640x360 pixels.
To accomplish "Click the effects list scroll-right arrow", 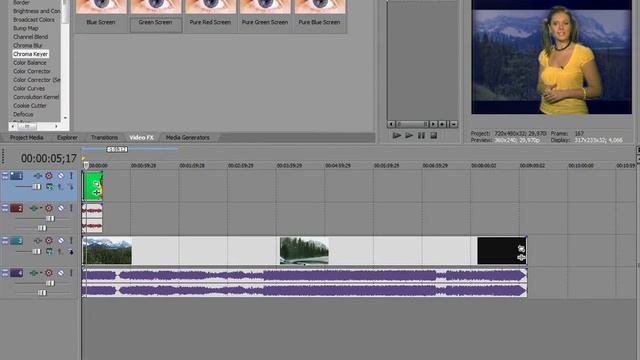I will click(x=56, y=127).
